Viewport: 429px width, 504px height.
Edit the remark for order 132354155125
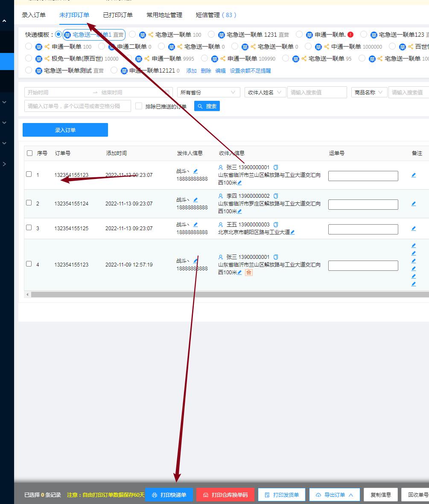point(413,229)
